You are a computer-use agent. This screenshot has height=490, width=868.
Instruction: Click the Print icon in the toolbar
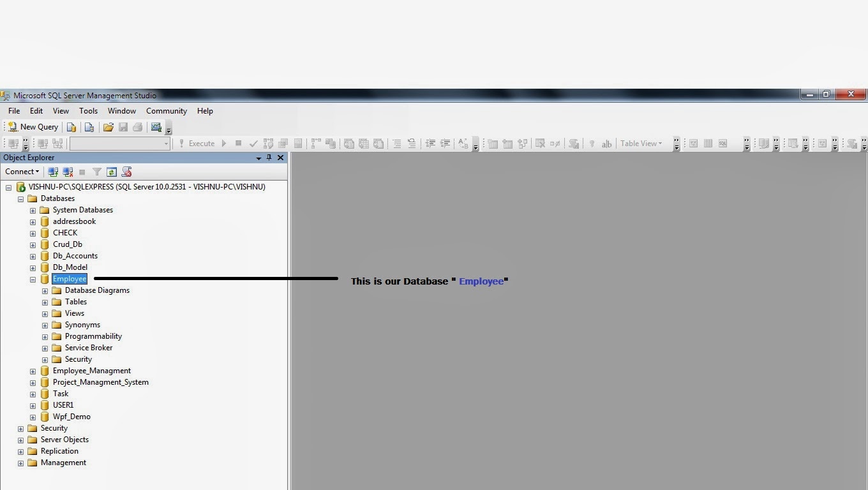(137, 127)
